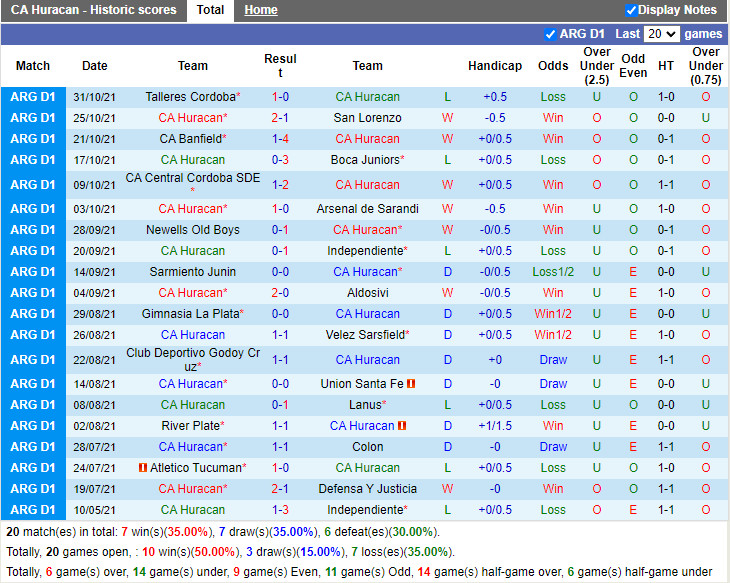Screen dimensions: 730x583
Task: Select Boca Juniors team name
Action: 365,160
